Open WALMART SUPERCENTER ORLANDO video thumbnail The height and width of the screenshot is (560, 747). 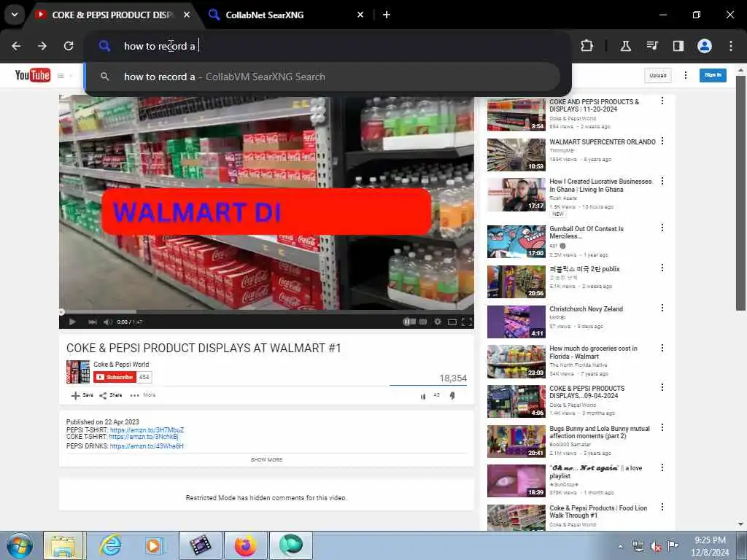pyautogui.click(x=516, y=155)
